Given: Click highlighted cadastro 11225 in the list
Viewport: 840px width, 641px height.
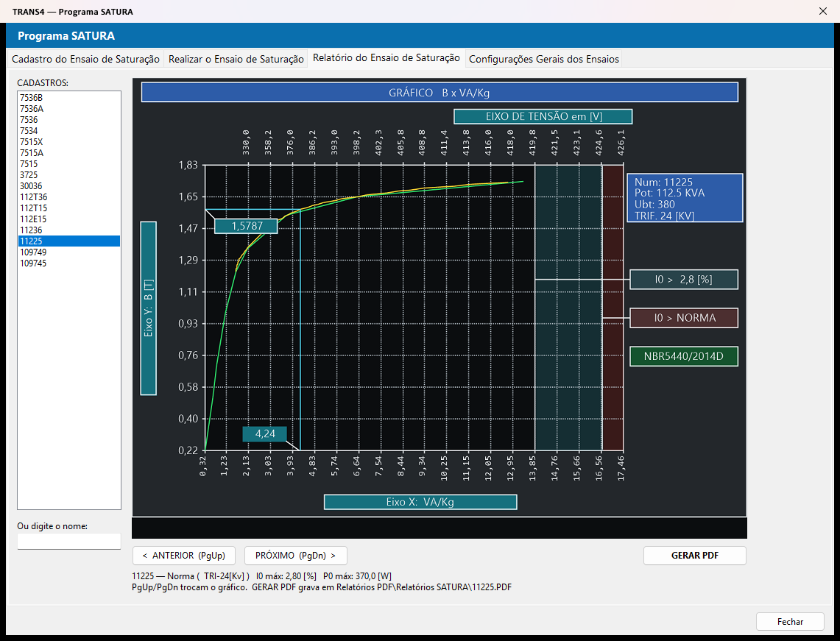Looking at the screenshot, I should [69, 241].
